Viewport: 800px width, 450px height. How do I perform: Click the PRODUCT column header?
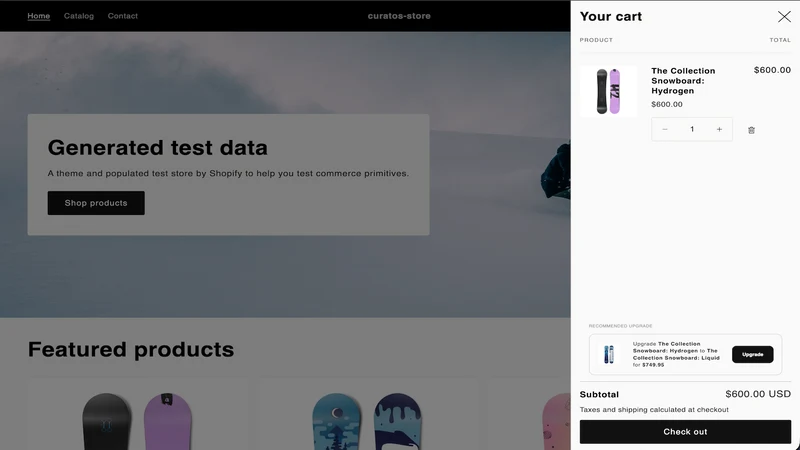pos(596,40)
